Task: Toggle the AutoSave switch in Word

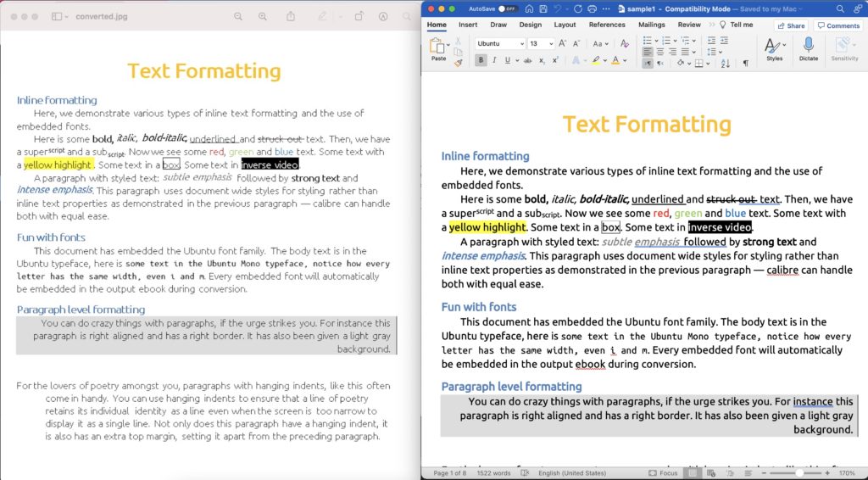Action: pos(508,8)
